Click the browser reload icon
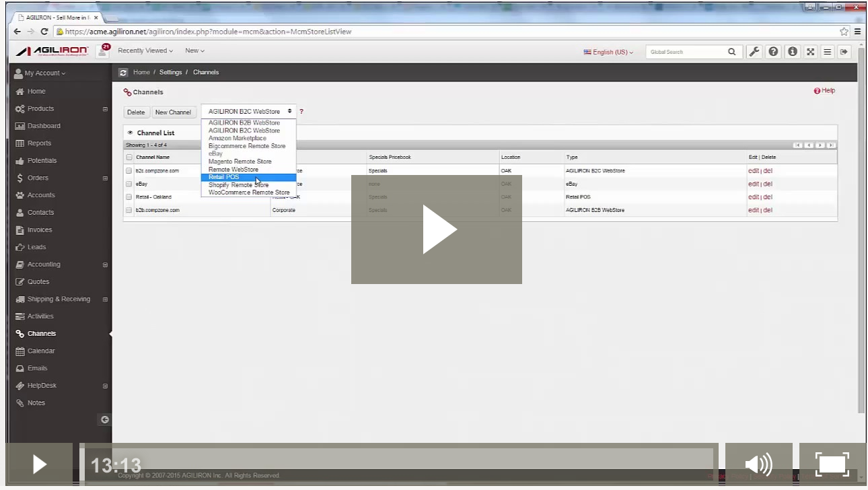Viewport: 868px width, 490px height. (x=44, y=32)
